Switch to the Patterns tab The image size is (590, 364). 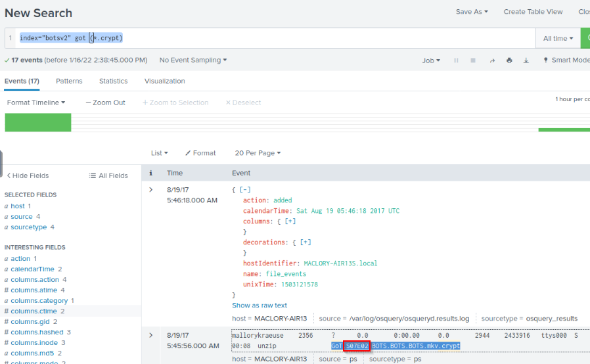69,81
